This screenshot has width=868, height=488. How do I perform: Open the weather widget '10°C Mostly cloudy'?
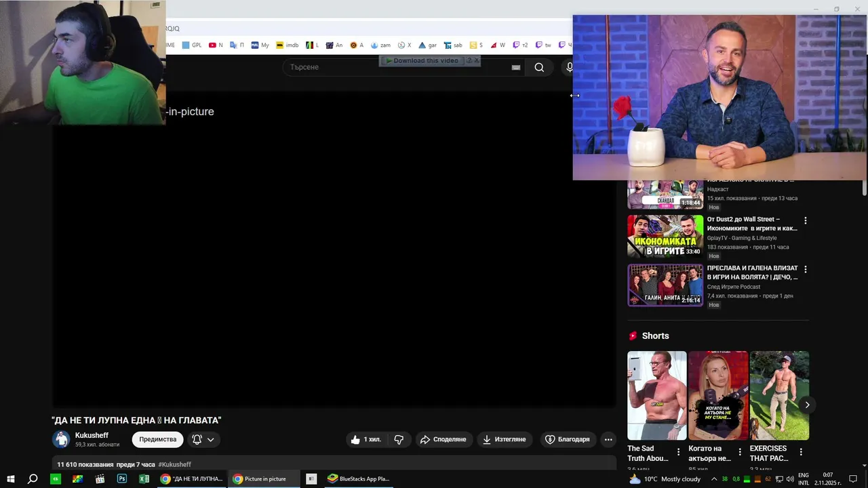pyautogui.click(x=665, y=479)
